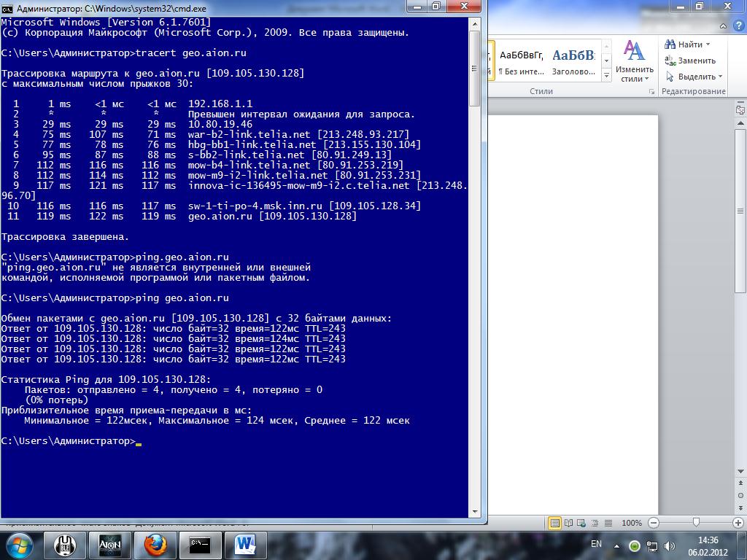This screenshot has height=560, width=747.
Task: Switch to Full Screen Reading view
Action: [x=568, y=523]
